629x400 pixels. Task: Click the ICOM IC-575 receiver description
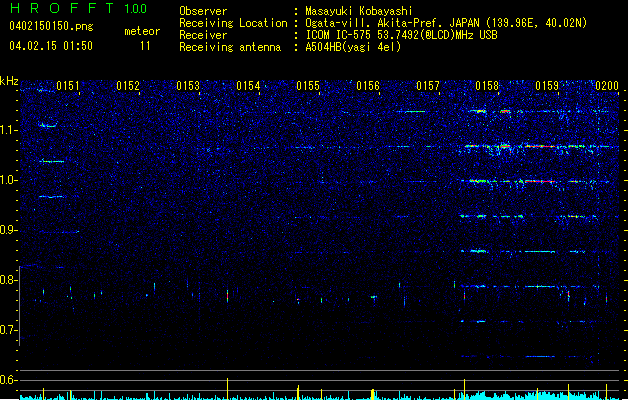(401, 35)
